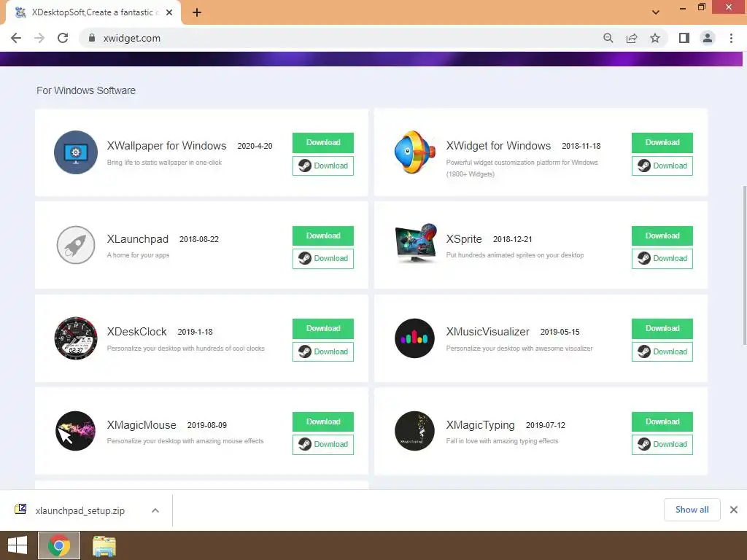Get XDeskClock via Steam download
Image resolution: width=747 pixels, height=560 pixels.
click(x=323, y=351)
